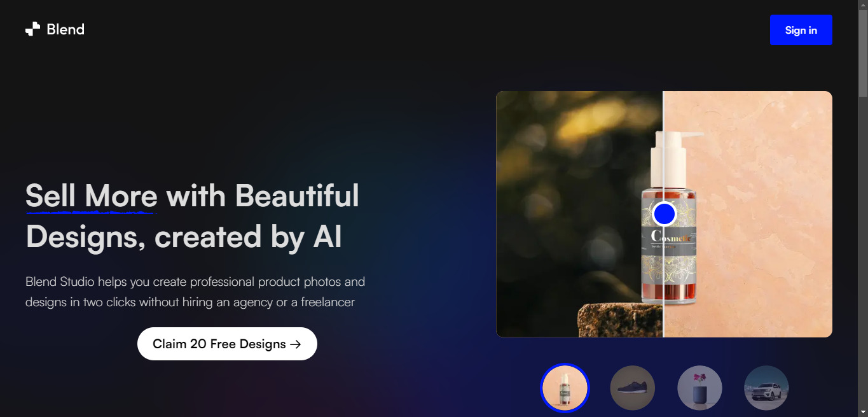Click the underlined Sell More headline

[x=91, y=195]
